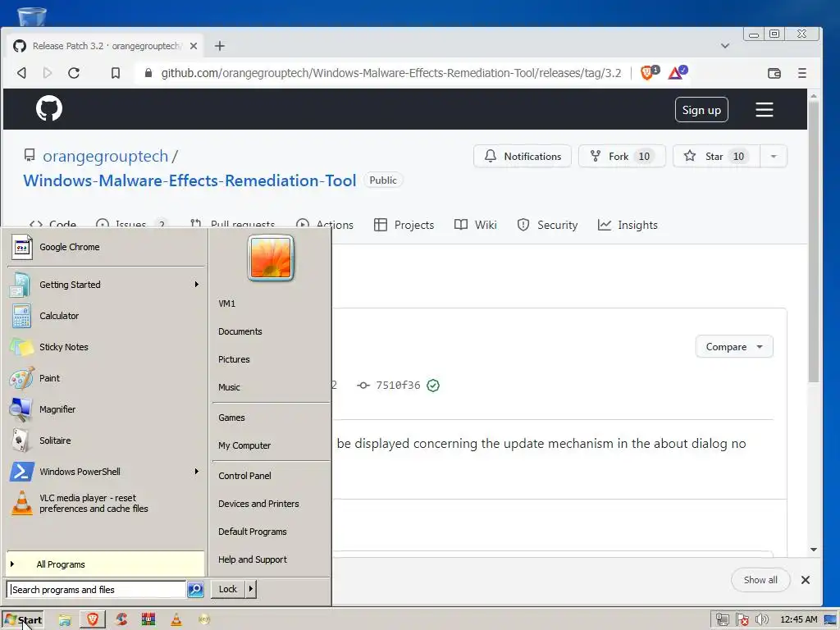Open VLC reset preferences and cache entry
840x630 pixels.
coord(106,503)
